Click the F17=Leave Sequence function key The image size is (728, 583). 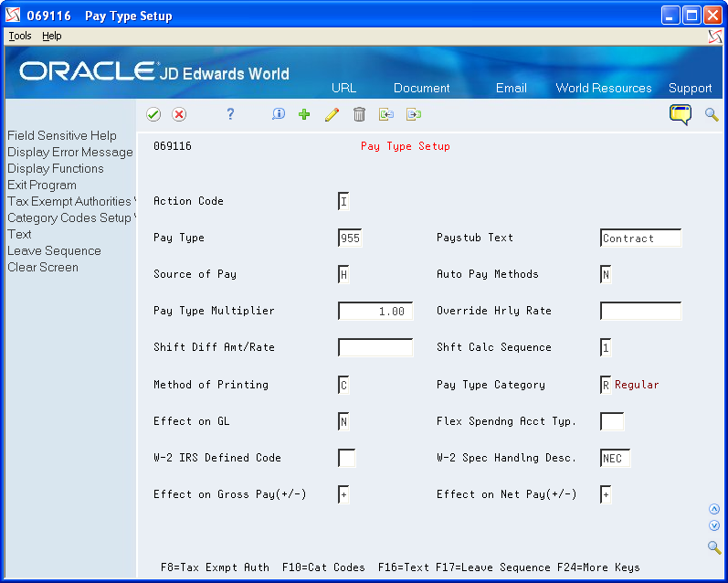pyautogui.click(x=493, y=567)
